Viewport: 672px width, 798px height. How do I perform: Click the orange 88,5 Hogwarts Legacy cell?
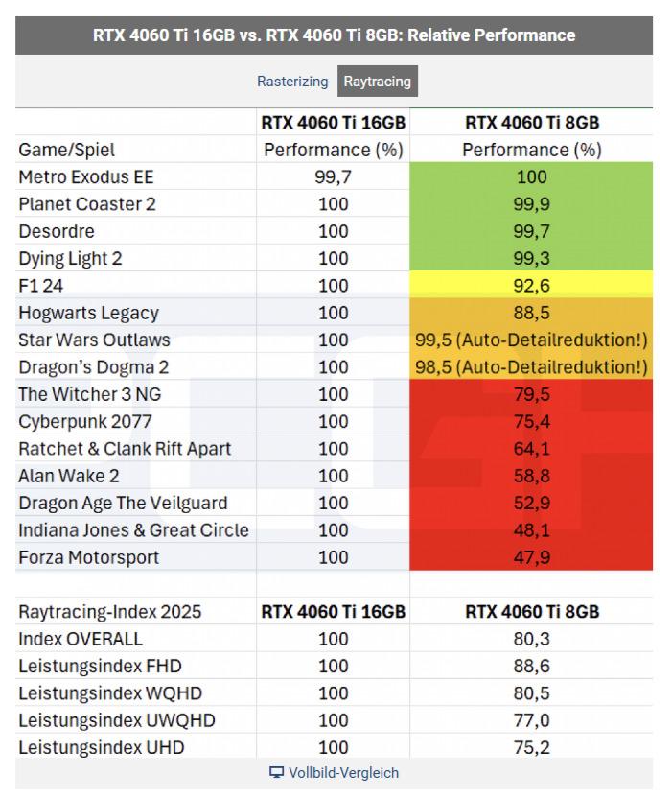[531, 313]
